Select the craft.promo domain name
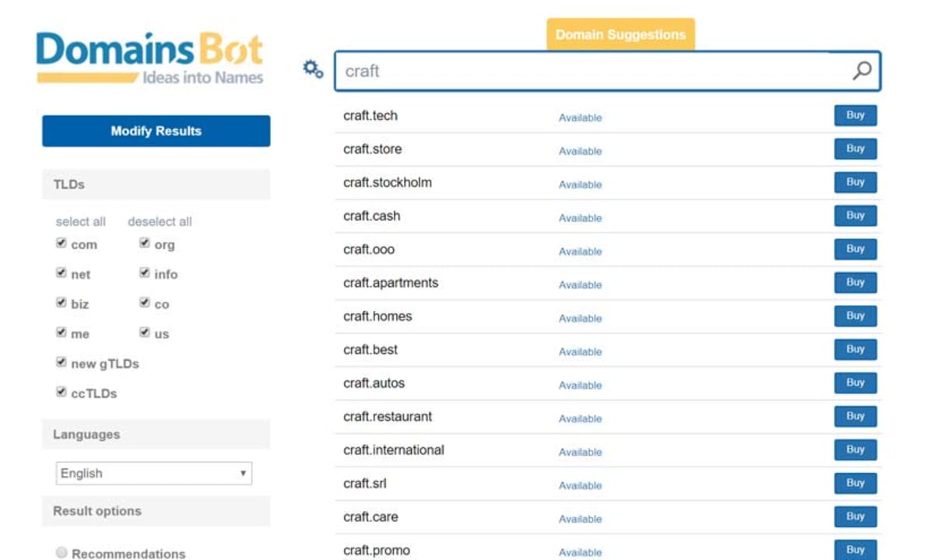 point(377,551)
